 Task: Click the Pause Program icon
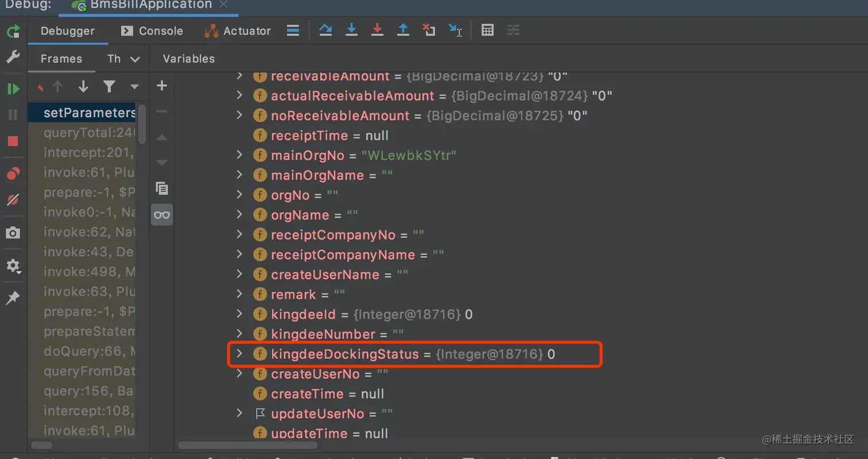click(13, 115)
